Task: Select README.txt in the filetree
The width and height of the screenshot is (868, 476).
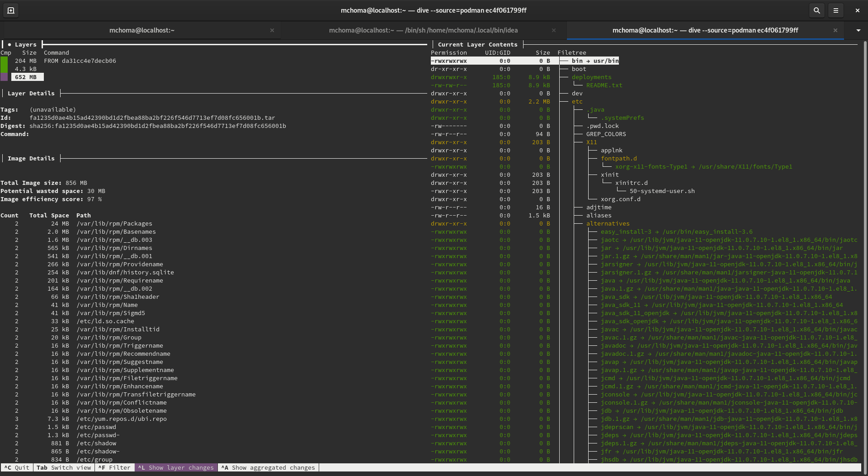Action: point(604,85)
